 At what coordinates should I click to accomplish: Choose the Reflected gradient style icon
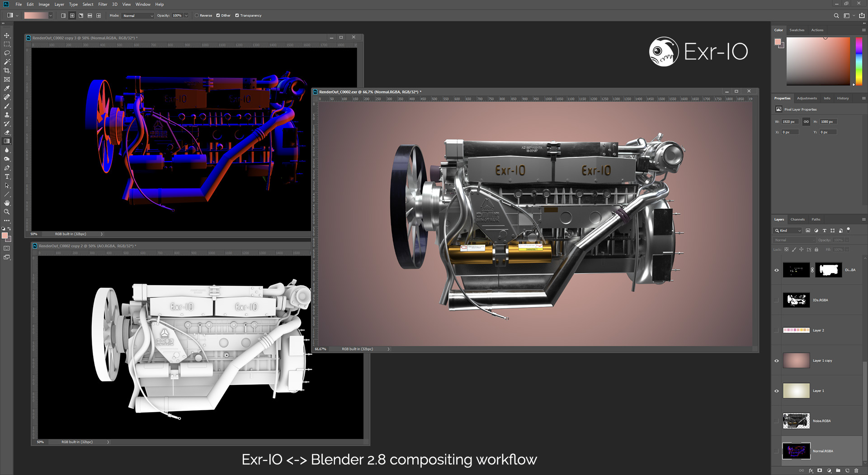90,15
